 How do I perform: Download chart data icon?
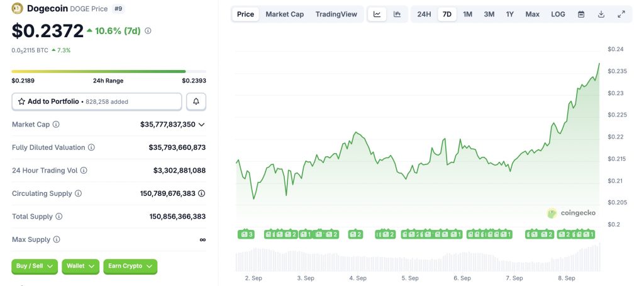pyautogui.click(x=601, y=14)
